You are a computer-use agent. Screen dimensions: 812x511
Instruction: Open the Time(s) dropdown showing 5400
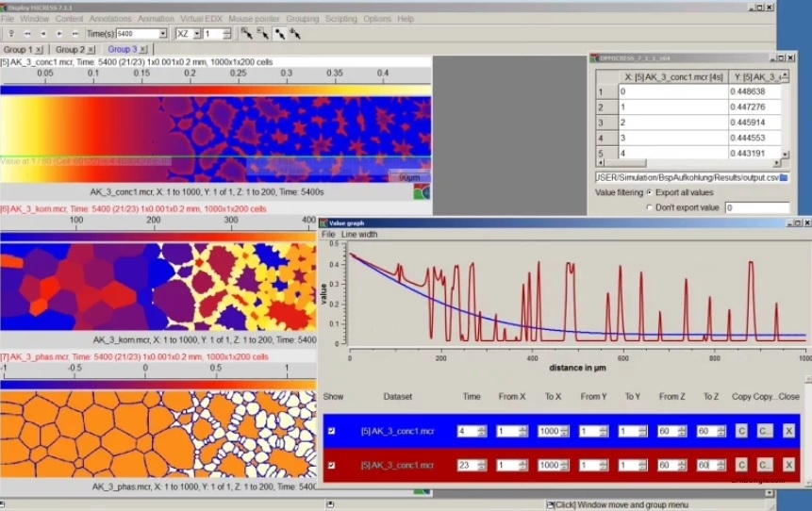162,34
